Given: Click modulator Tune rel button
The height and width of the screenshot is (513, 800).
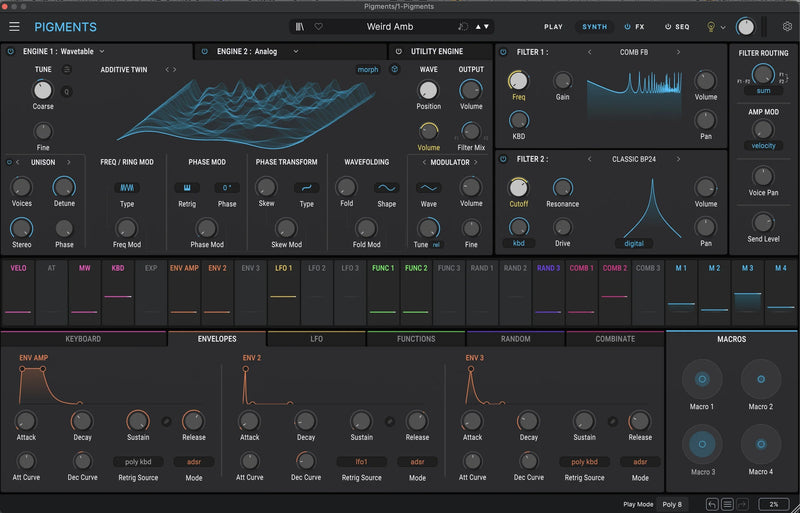Looking at the screenshot, I should coord(436,245).
